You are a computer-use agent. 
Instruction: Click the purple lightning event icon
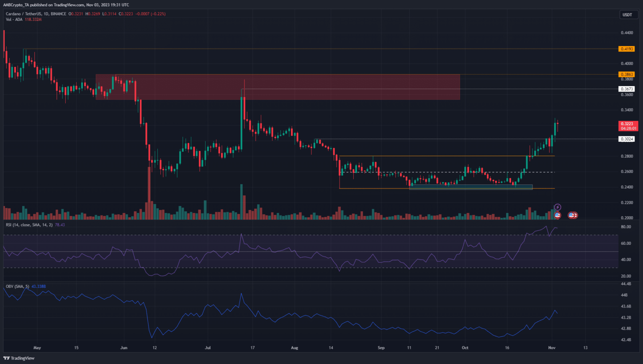coord(557,207)
